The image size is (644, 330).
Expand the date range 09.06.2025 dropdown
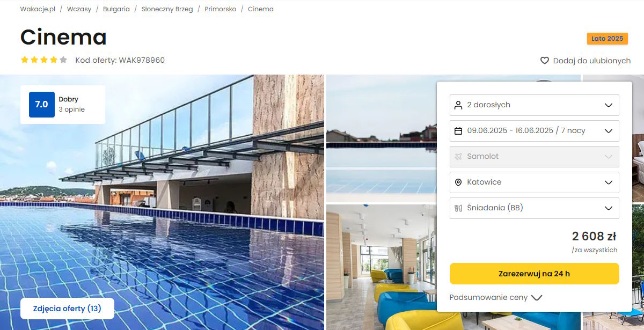point(535,131)
